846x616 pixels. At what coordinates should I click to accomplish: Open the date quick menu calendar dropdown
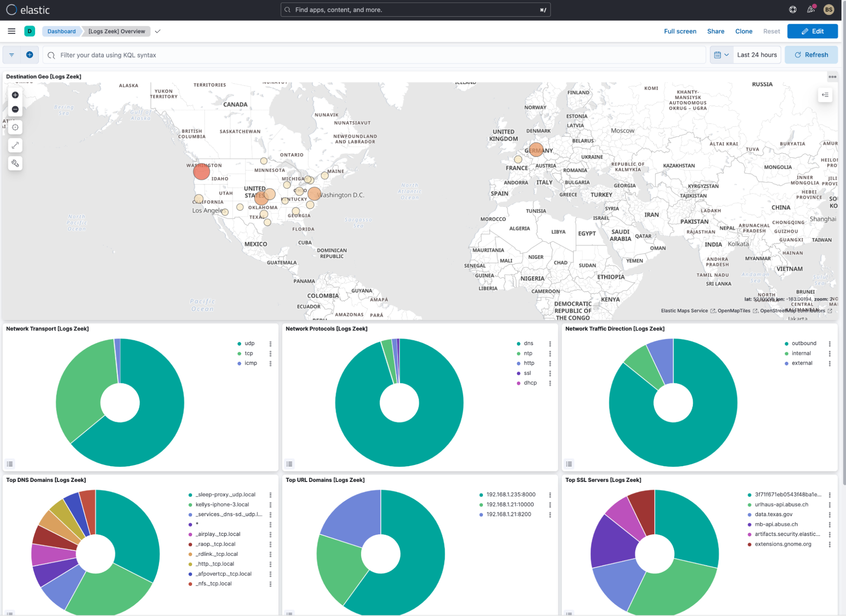(721, 55)
